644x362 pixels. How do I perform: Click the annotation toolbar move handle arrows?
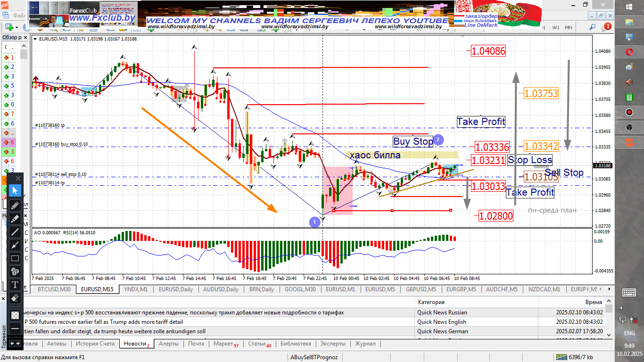pos(15,343)
